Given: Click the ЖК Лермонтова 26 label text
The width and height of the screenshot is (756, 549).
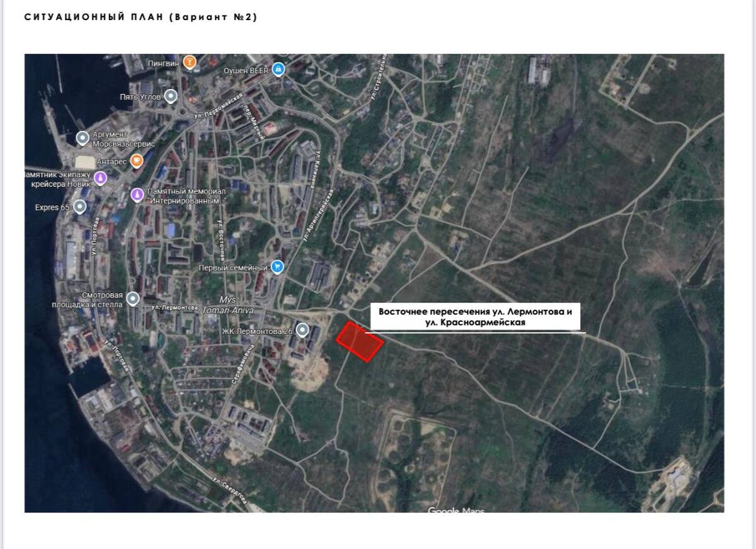Looking at the screenshot, I should [x=258, y=331].
